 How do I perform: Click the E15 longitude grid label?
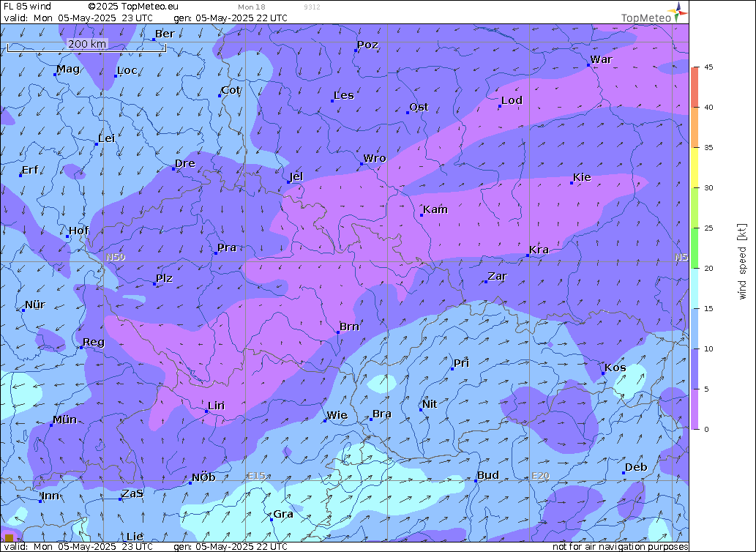(256, 476)
